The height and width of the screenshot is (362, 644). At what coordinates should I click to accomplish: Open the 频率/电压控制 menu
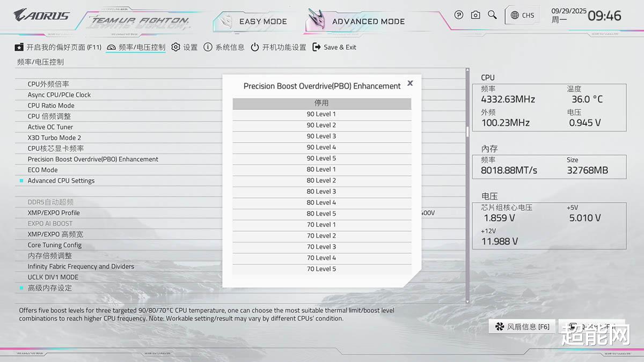point(136,47)
